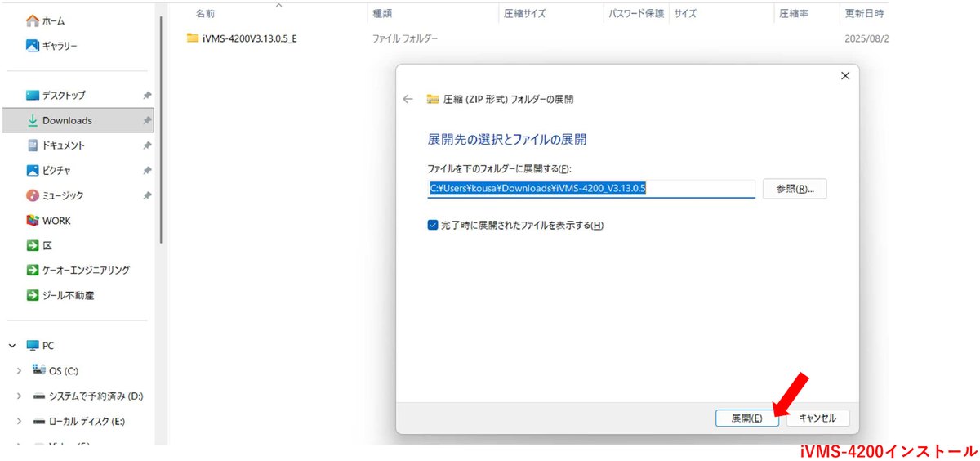Expand システムで予約済み (D:) node
The image size is (980, 461).
click(x=20, y=396)
